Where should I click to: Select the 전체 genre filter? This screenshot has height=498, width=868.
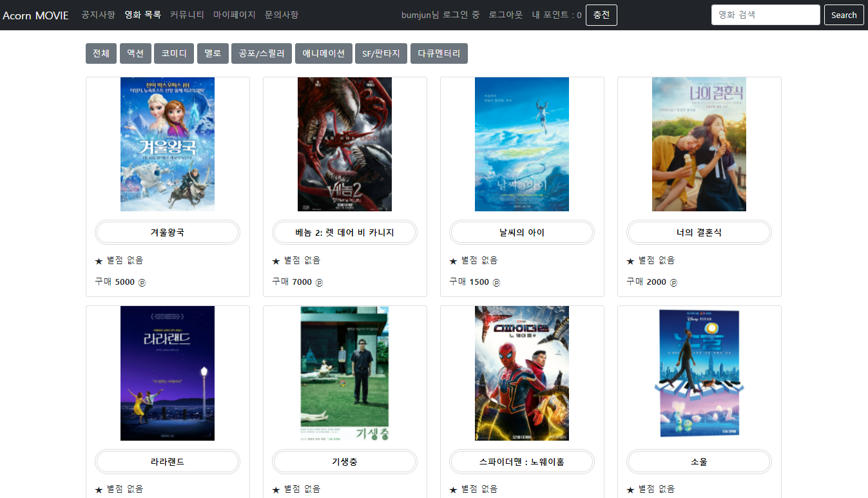(101, 53)
